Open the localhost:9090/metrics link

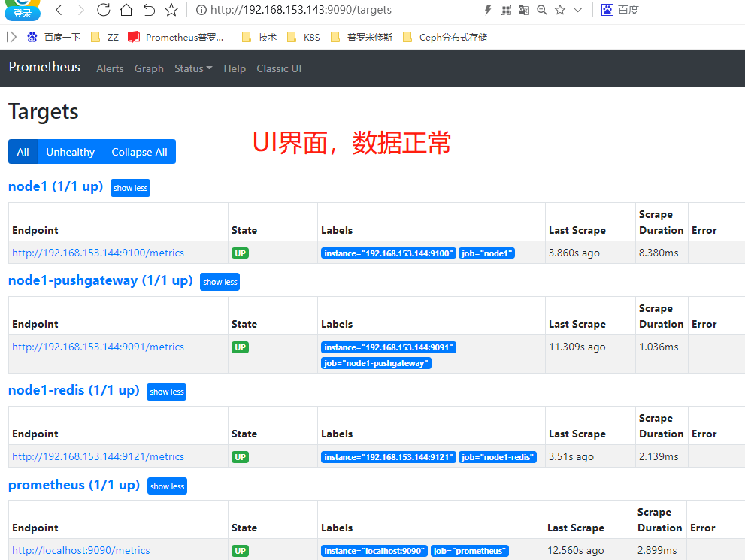(80, 550)
